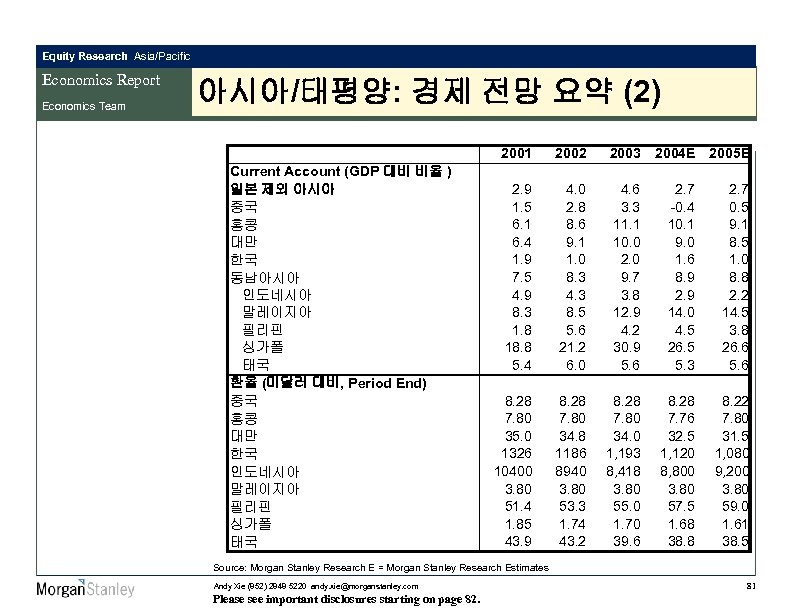The image size is (792, 612).
Task: Click the value '57.5' for 필리핀
Action: point(681,506)
